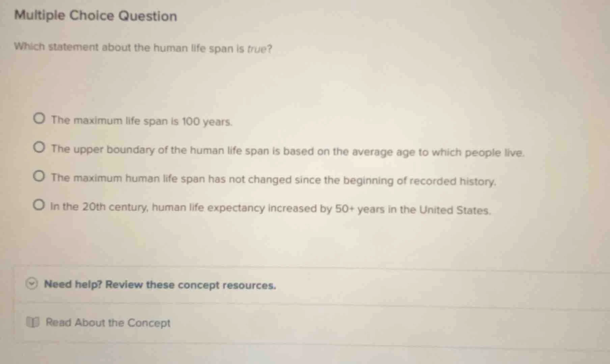Click the Multiple Choice Question heading
Image resolution: width=610 pixels, height=364 pixels.
tap(95, 15)
